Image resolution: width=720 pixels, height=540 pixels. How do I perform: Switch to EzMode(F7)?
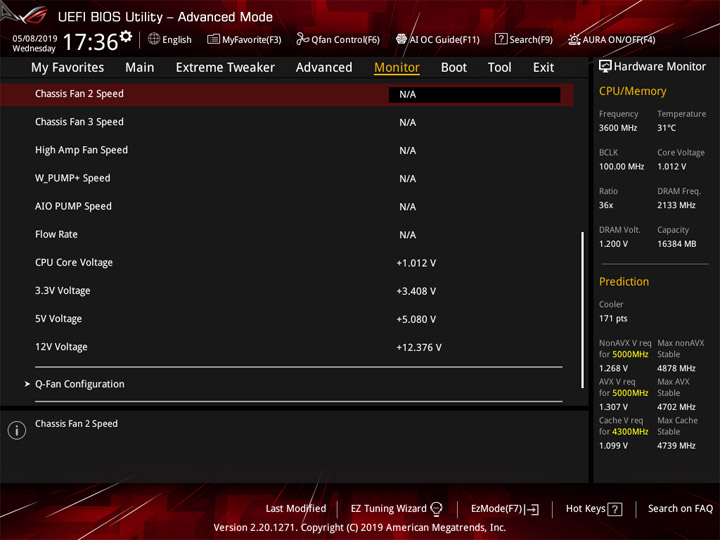pos(504,509)
